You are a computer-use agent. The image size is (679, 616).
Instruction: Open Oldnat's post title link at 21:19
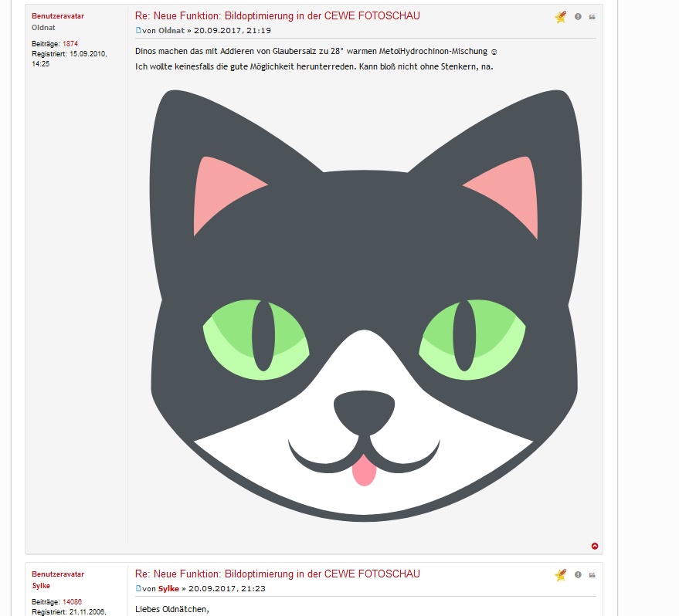coord(277,16)
